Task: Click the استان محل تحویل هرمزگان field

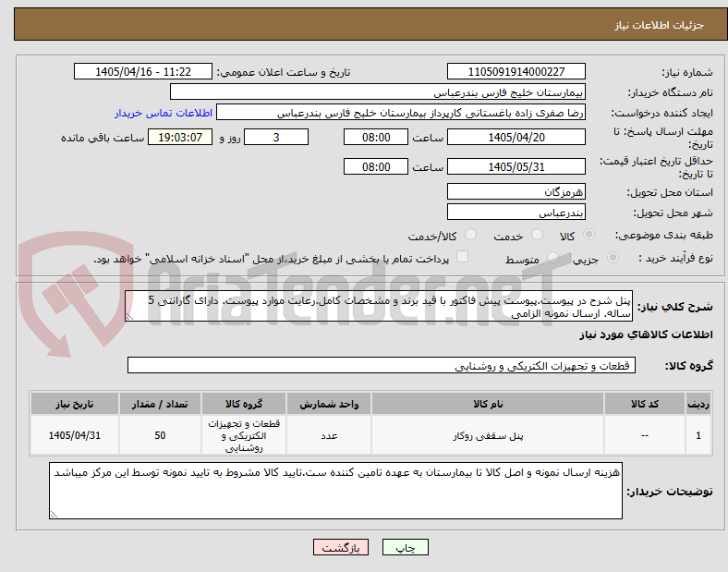Action: [516, 191]
